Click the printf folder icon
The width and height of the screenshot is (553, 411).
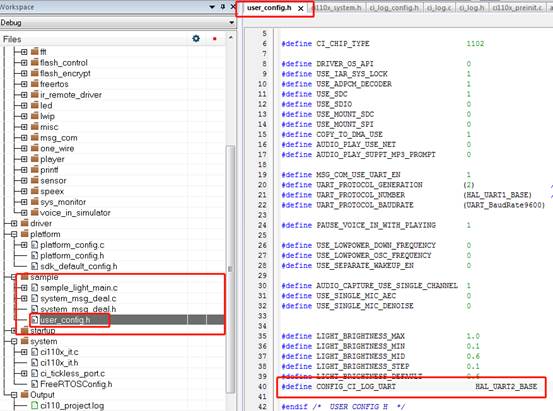tap(35, 169)
